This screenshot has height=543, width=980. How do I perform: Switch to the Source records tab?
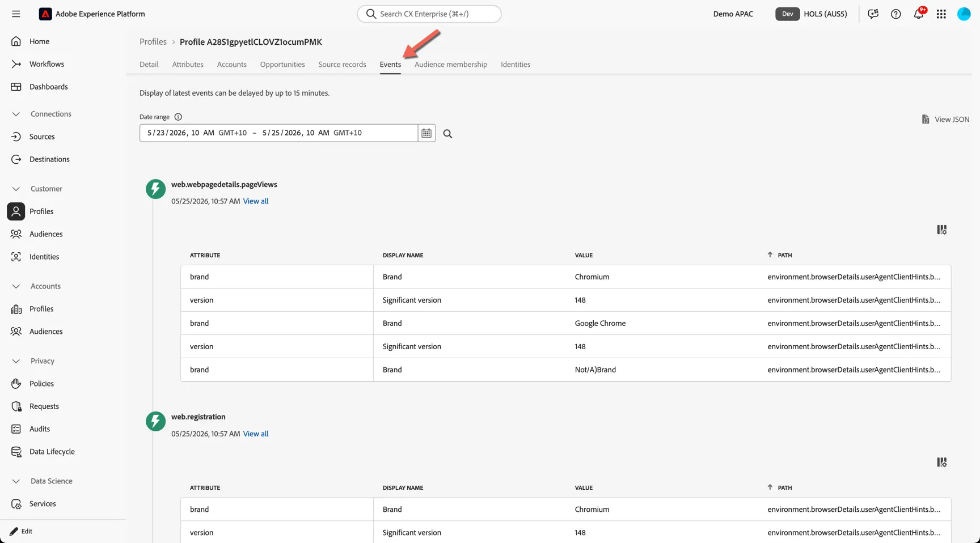click(x=342, y=65)
